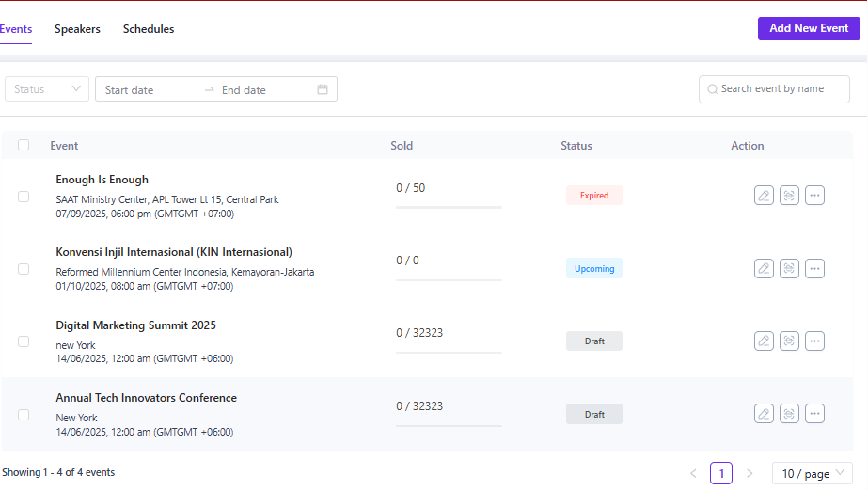Click the scan icon for Digital Marketing Summit 2025
This screenshot has height=491, width=868.
(789, 341)
